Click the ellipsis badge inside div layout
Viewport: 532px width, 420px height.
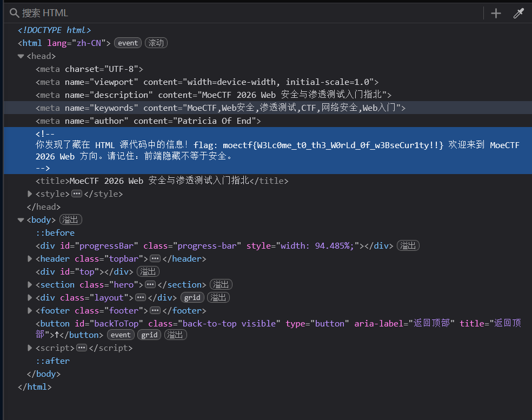pyautogui.click(x=141, y=297)
